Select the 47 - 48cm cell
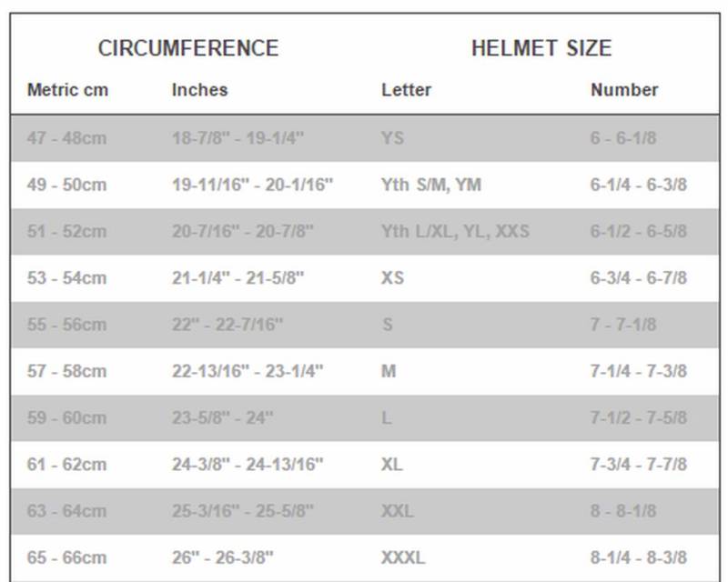Image resolution: width=728 pixels, height=582 pixels. [x=66, y=139]
